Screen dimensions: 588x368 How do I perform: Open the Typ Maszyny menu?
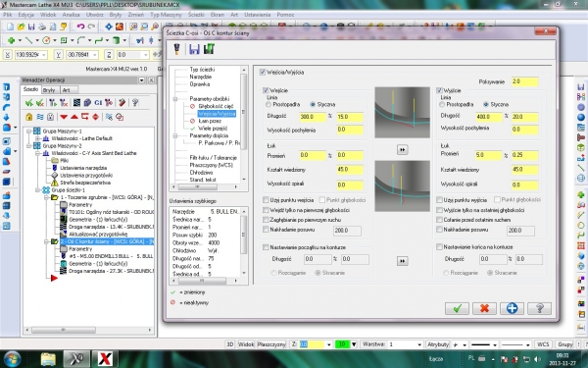click(x=167, y=15)
